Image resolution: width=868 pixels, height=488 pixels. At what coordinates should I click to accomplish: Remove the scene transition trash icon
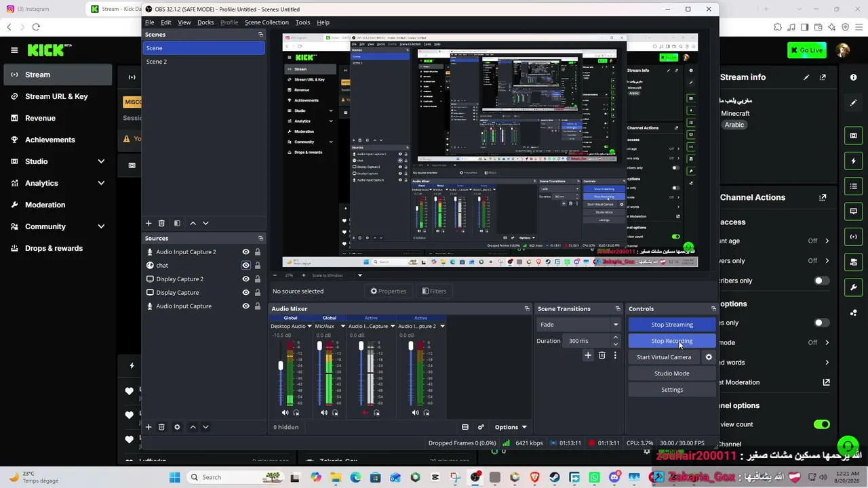(x=601, y=355)
